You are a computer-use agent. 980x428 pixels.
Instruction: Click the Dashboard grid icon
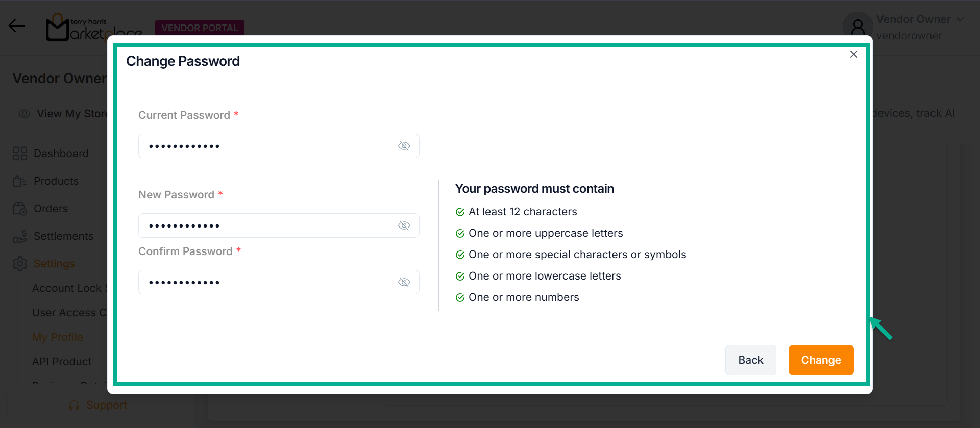pyautogui.click(x=20, y=154)
